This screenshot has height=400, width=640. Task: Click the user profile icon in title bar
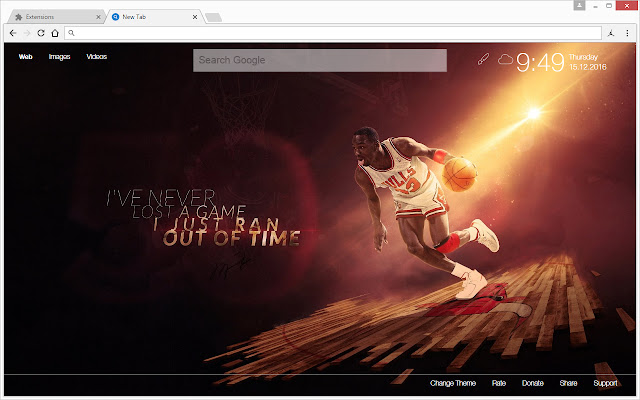[x=580, y=6]
